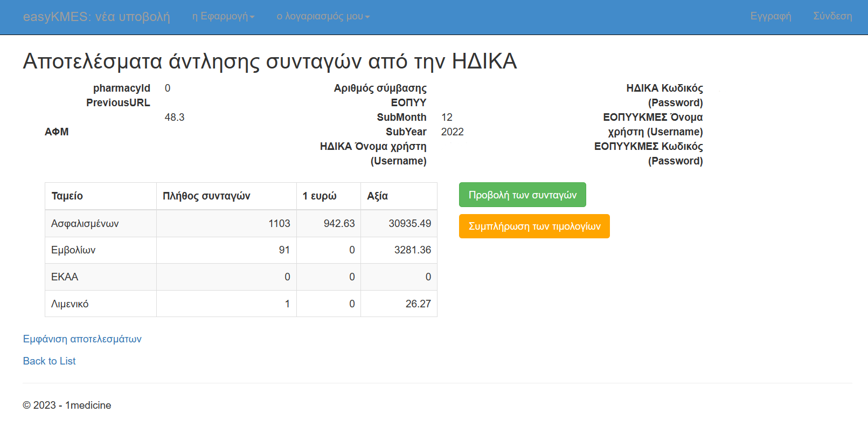Image resolution: width=868 pixels, height=440 pixels.
Task: Select the page heading Αποτελέσματα άντλησης συνταγών
Action: pyautogui.click(x=270, y=61)
